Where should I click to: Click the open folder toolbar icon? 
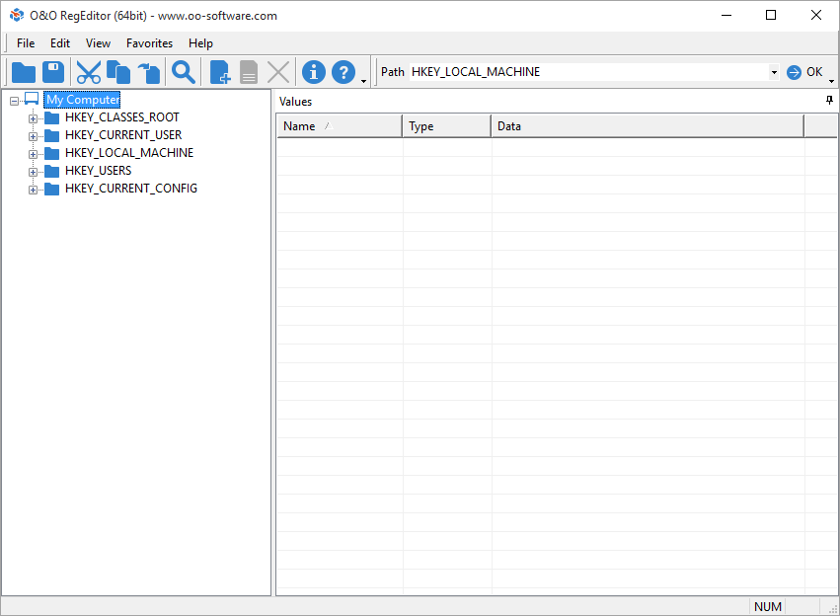24,72
